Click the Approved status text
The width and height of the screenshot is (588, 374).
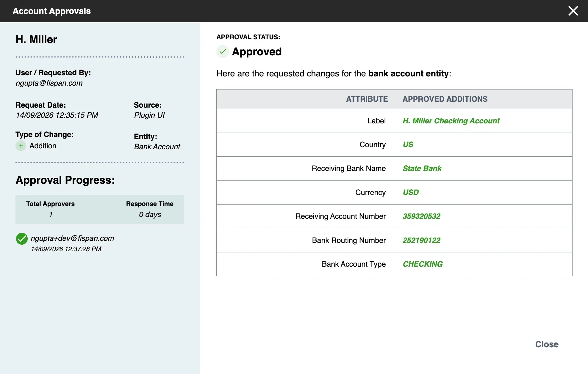tap(257, 52)
